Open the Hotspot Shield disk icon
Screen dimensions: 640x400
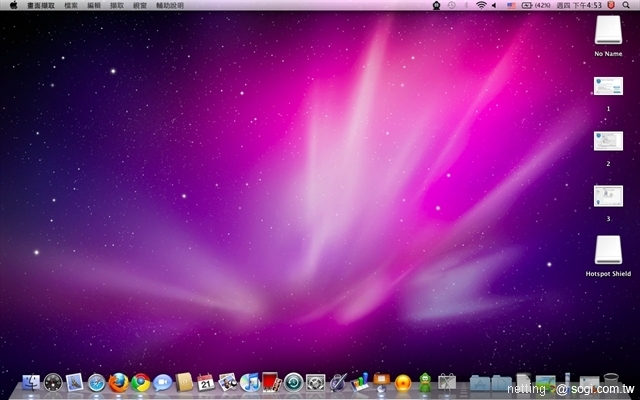click(608, 251)
